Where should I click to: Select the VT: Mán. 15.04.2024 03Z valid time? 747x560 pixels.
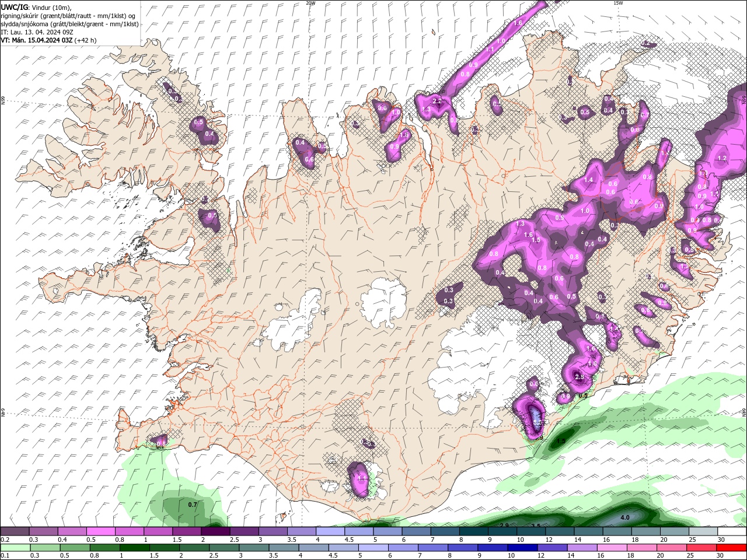pyautogui.click(x=37, y=40)
